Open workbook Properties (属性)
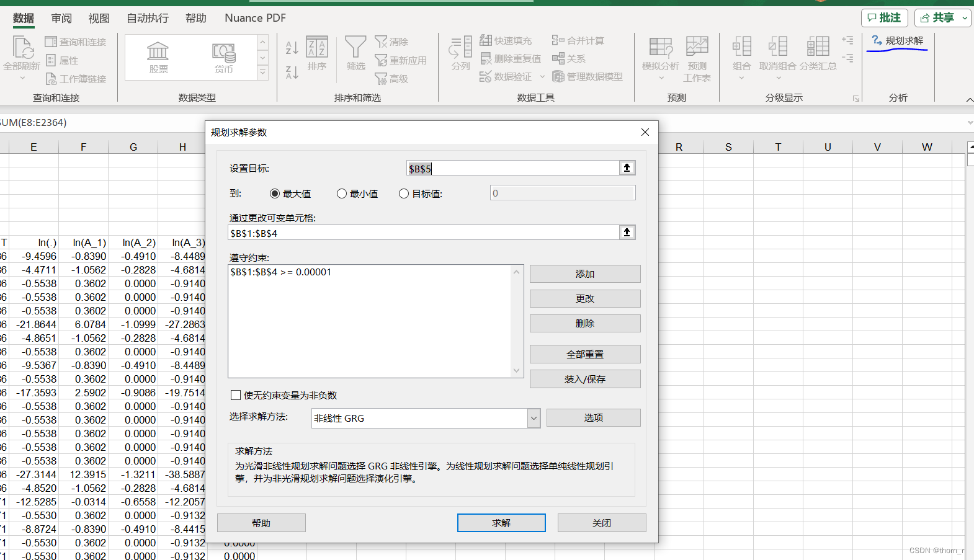Screen dimensions: 974x560 point(62,60)
